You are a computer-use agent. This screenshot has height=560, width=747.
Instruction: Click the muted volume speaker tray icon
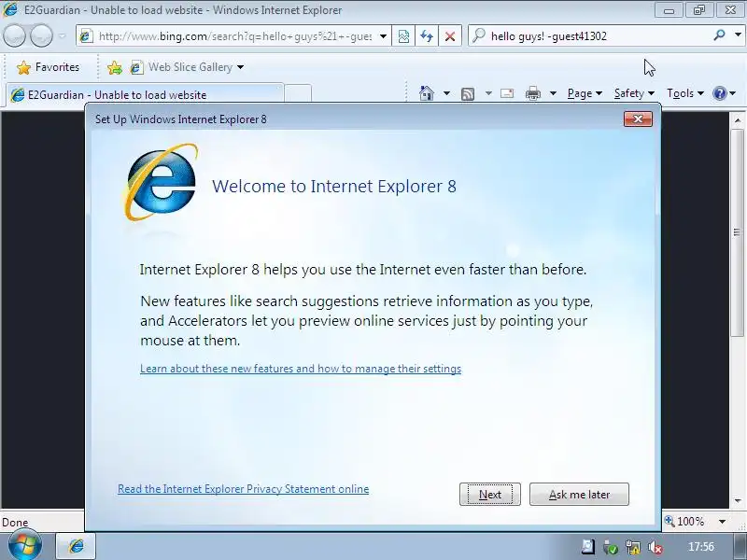[655, 547]
